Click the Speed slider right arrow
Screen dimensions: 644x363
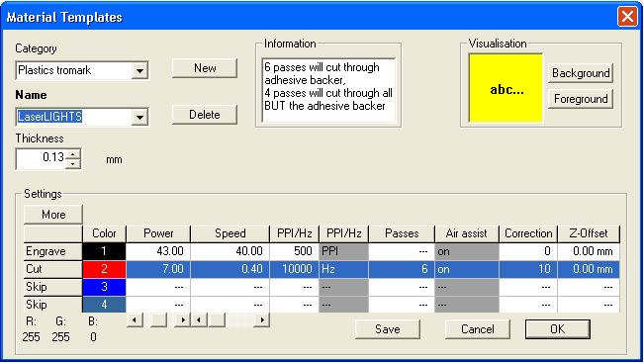click(261, 319)
